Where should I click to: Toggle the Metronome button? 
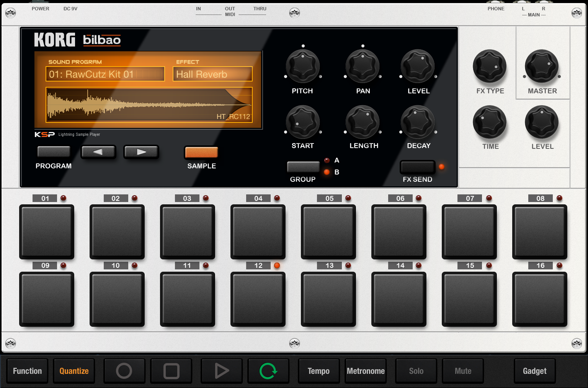click(366, 371)
